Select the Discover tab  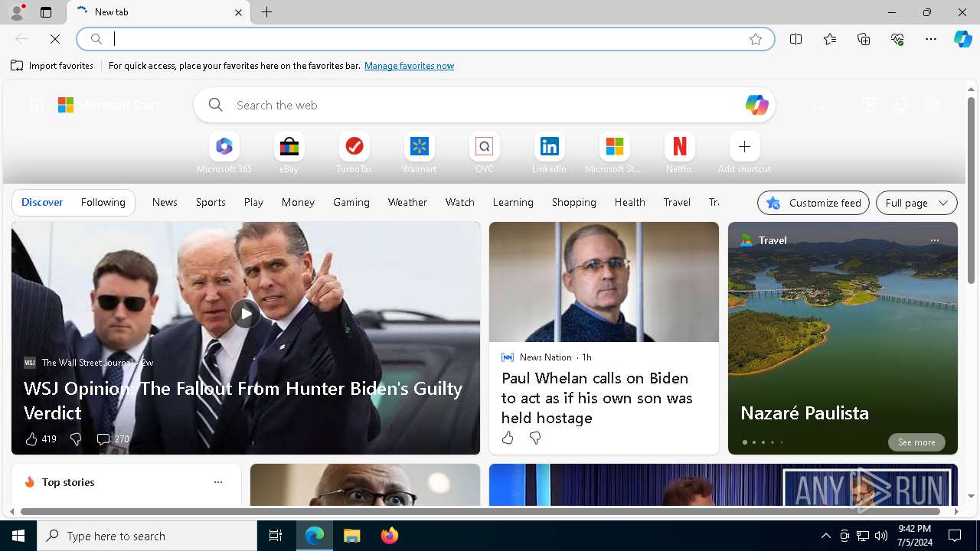click(x=42, y=202)
